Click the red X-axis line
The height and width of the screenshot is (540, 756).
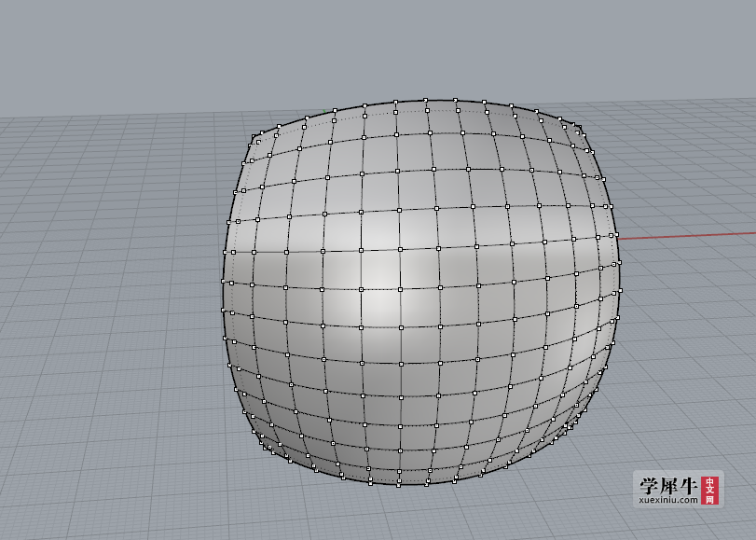point(687,236)
